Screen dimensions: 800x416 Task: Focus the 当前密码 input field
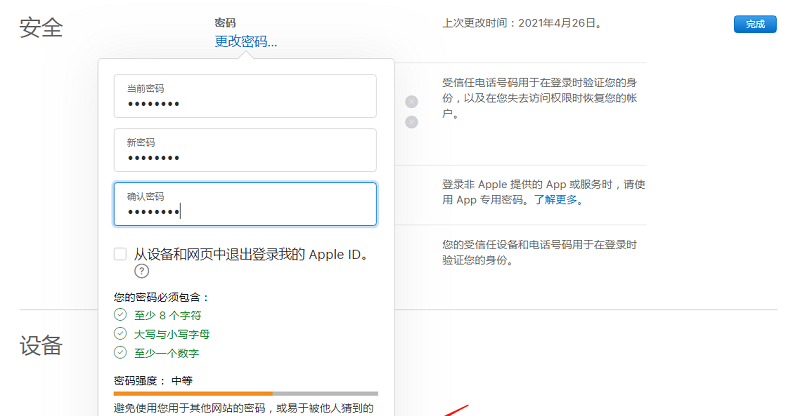(245, 96)
